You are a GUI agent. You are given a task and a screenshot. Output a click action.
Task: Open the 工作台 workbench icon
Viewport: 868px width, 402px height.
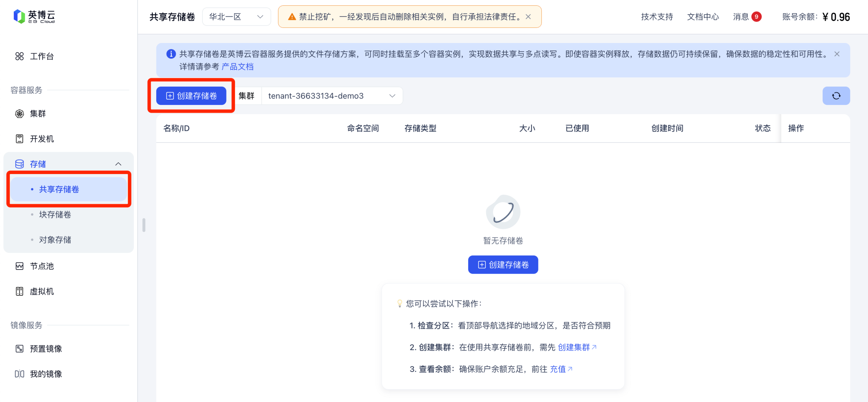pos(19,56)
